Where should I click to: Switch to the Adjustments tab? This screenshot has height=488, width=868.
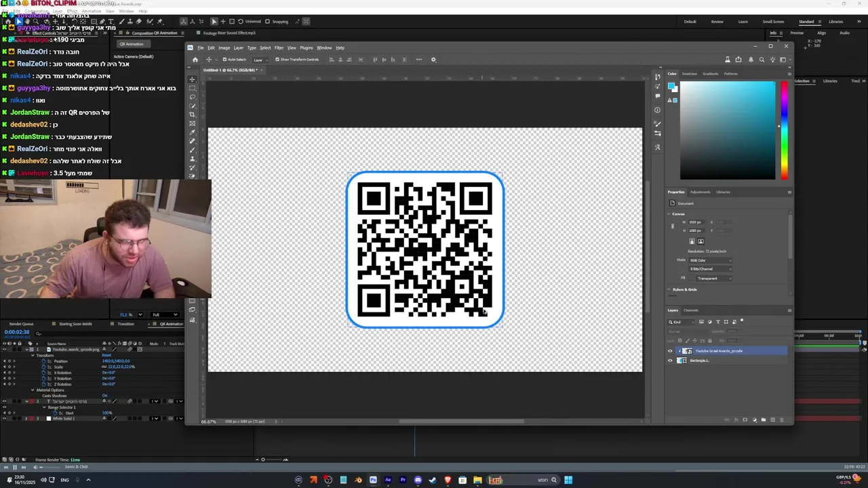point(701,192)
